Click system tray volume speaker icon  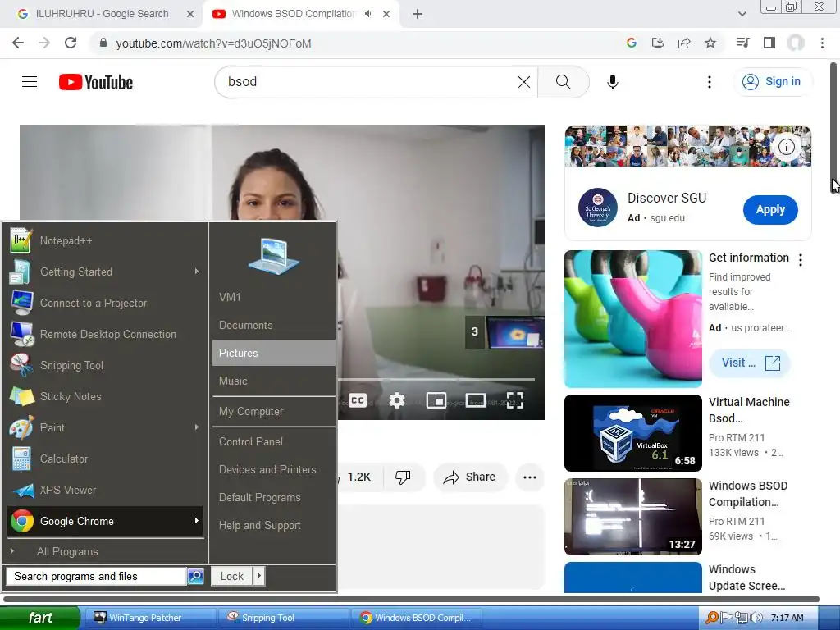pyautogui.click(x=756, y=618)
